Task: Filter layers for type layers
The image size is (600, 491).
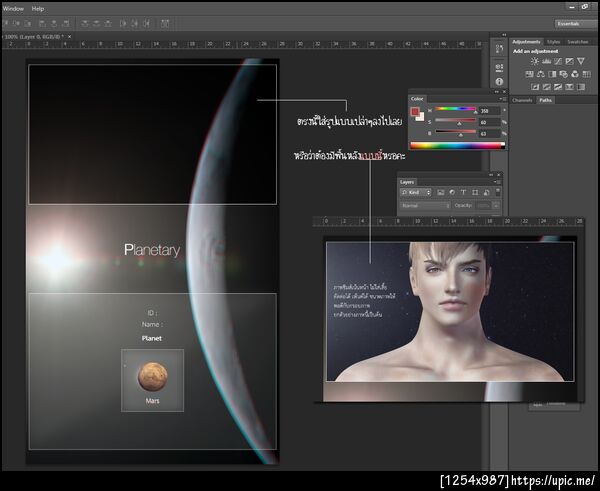Action: point(463,192)
